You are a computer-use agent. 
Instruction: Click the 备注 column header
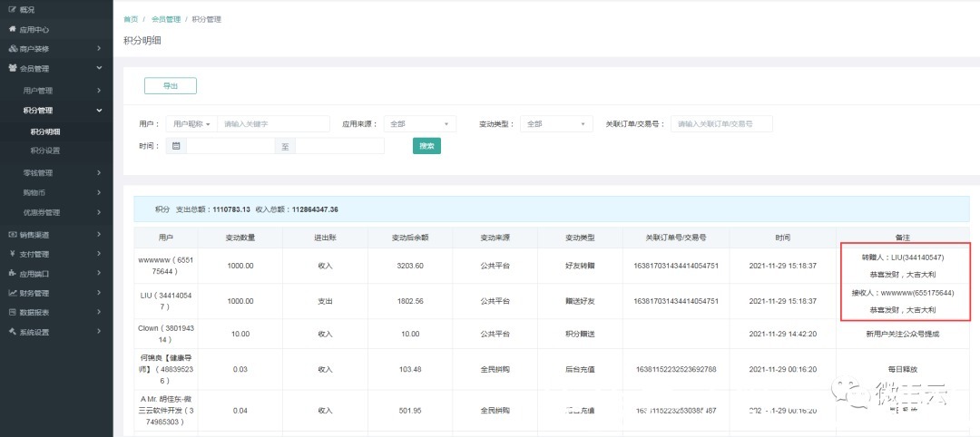(x=902, y=238)
